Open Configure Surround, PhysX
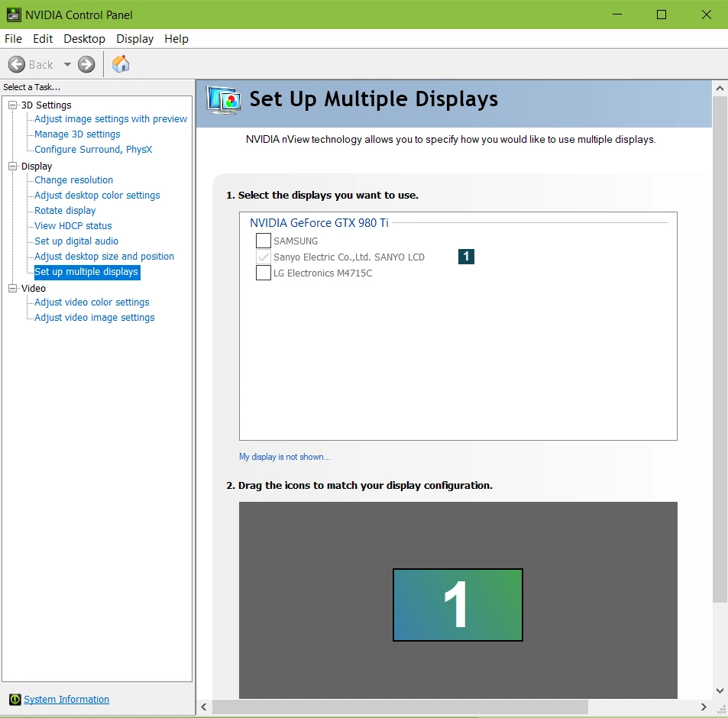 (93, 150)
